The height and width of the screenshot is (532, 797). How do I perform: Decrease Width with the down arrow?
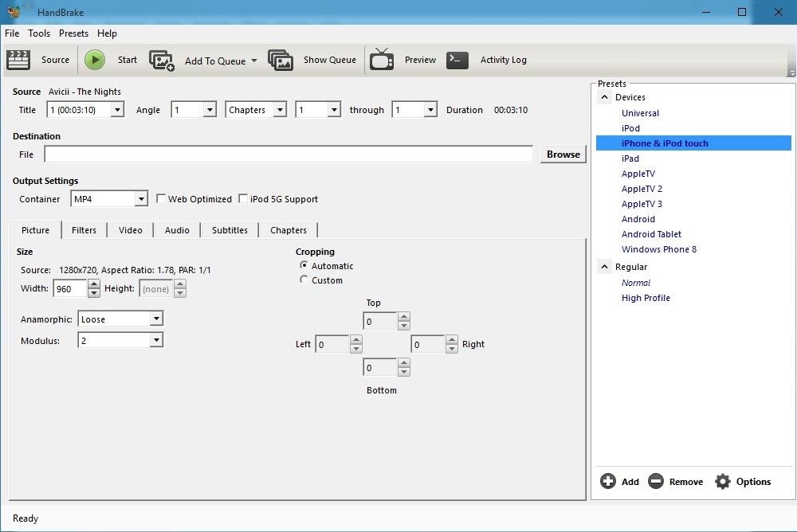click(93, 293)
